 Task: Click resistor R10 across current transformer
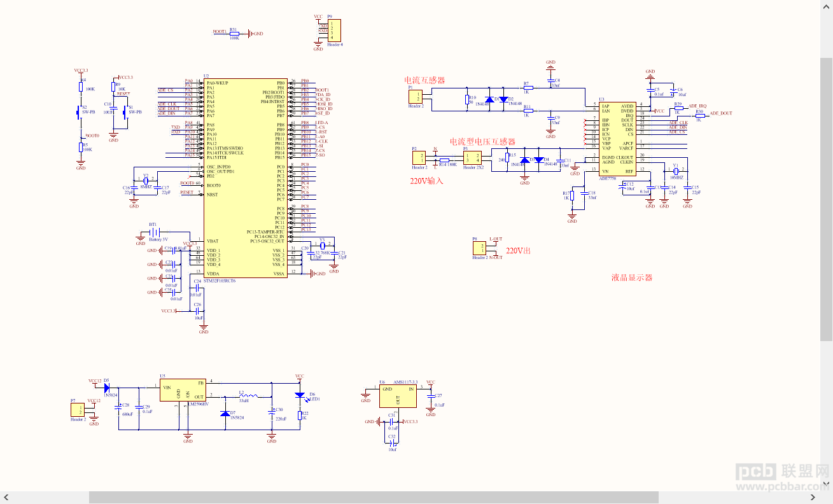point(468,100)
